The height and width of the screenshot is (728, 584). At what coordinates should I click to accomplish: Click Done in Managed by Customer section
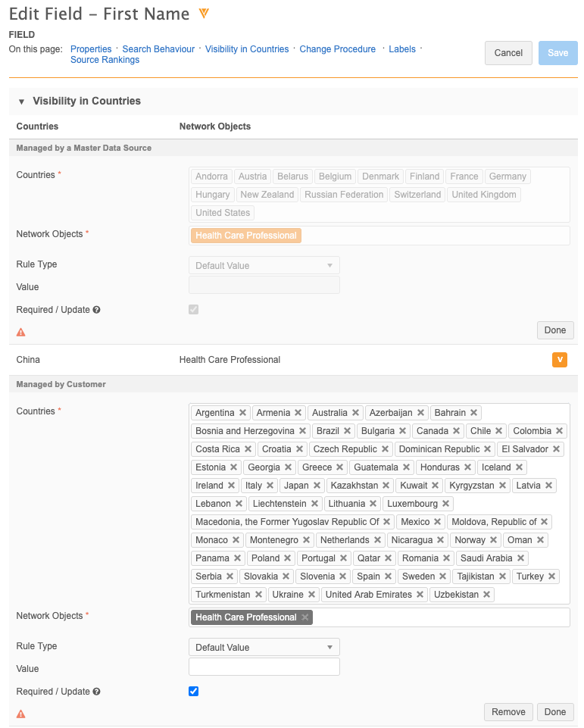click(555, 712)
